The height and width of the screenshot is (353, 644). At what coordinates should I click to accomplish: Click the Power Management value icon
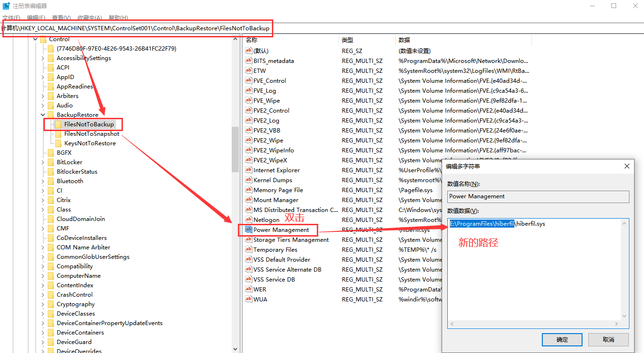tap(249, 229)
